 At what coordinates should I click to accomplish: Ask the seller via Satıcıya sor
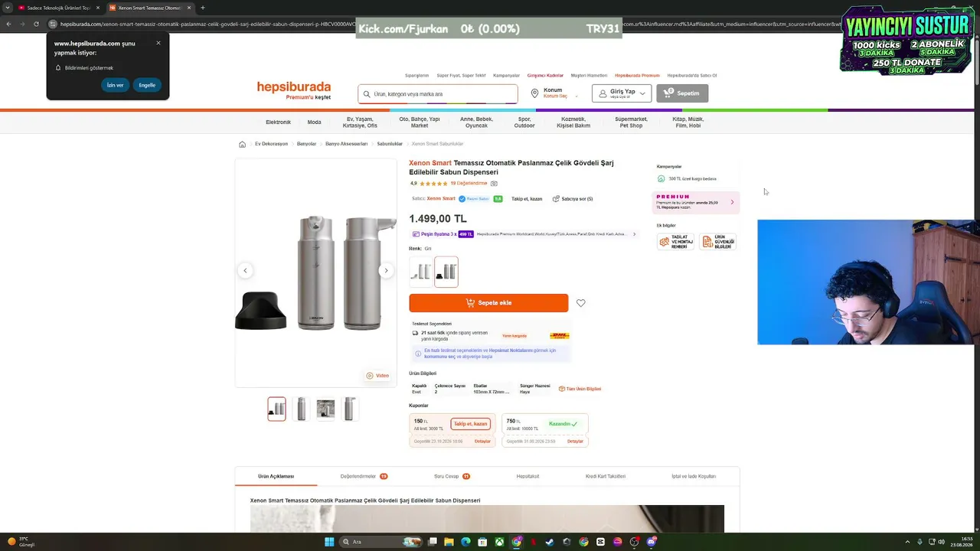point(573,199)
